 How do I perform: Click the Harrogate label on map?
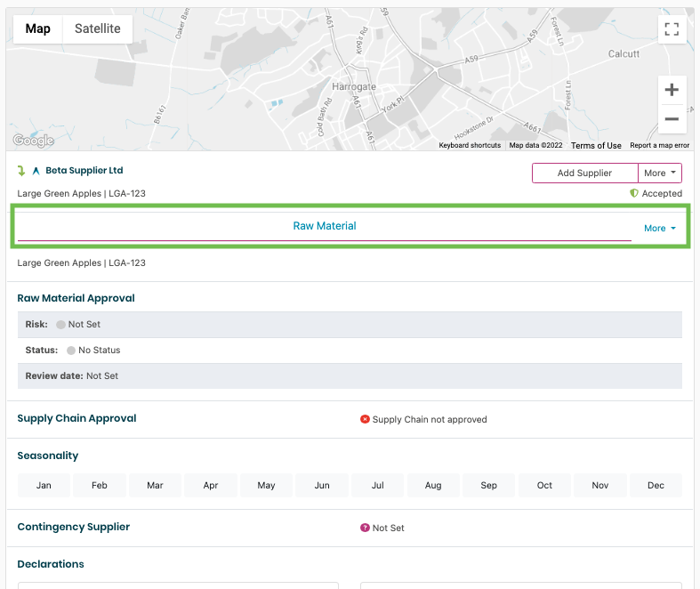click(353, 86)
